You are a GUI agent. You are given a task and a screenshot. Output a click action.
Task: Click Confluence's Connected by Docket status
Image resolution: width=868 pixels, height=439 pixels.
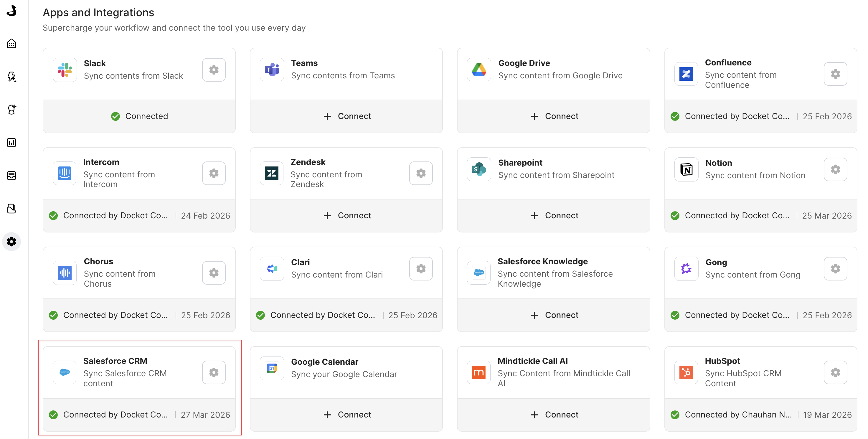coord(730,116)
